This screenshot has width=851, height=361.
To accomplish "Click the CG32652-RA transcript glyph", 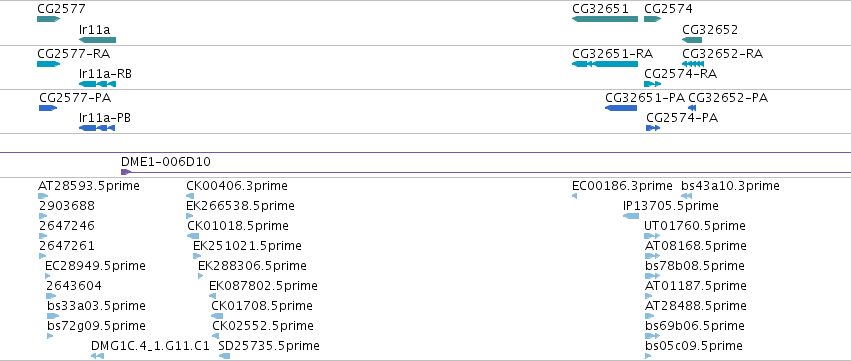I will pyautogui.click(x=693, y=64).
